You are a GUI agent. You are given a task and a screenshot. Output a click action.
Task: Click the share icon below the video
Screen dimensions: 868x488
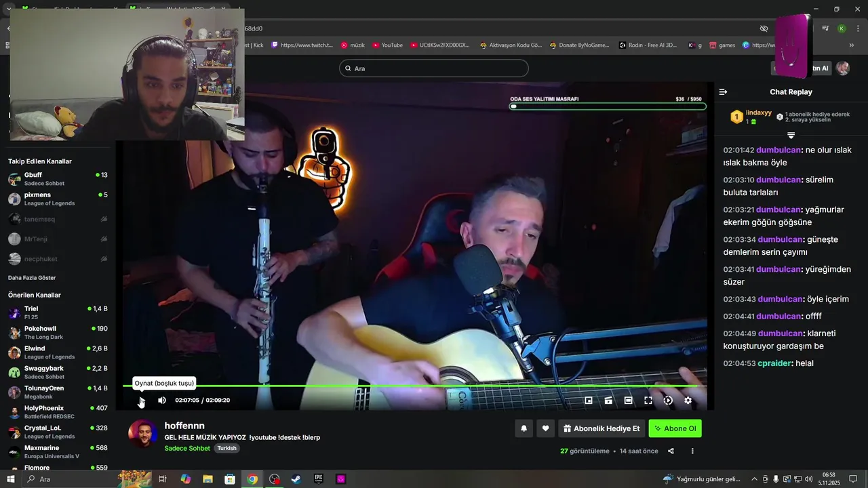pos(671,451)
